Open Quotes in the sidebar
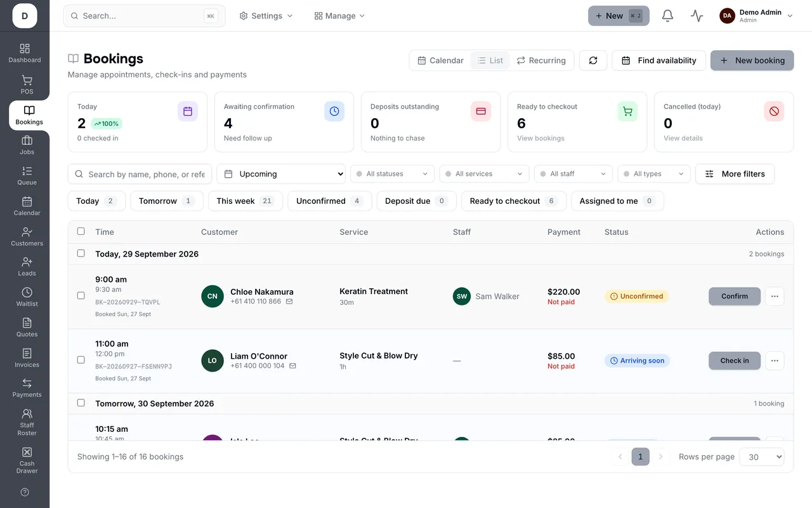Viewport: 812px width, 508px height. point(27,328)
